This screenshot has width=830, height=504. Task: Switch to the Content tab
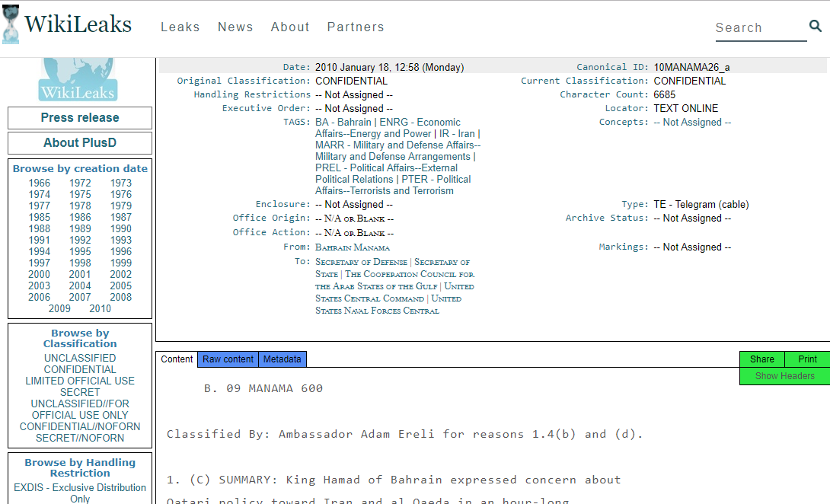tap(177, 359)
